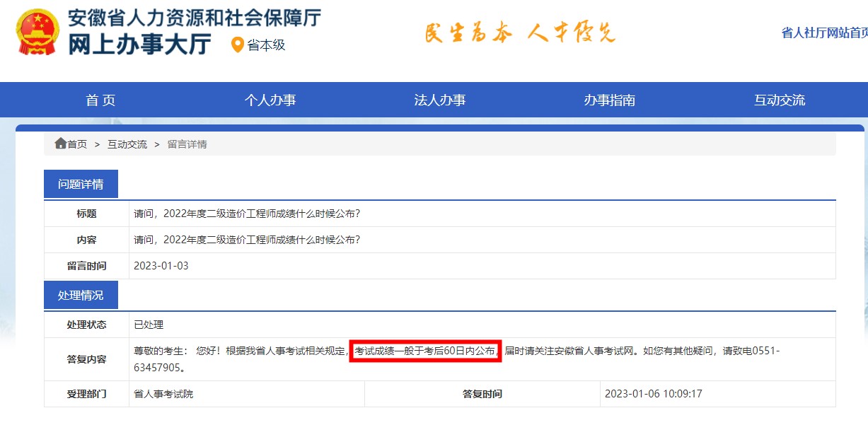Viewport: 868px width, 437px height.
Task: Open the 办事指南 navigation item
Action: coord(610,100)
